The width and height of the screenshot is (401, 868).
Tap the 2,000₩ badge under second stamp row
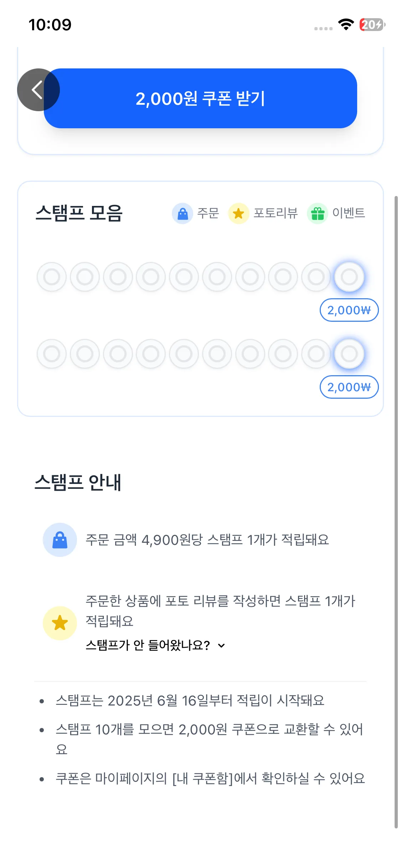[349, 387]
